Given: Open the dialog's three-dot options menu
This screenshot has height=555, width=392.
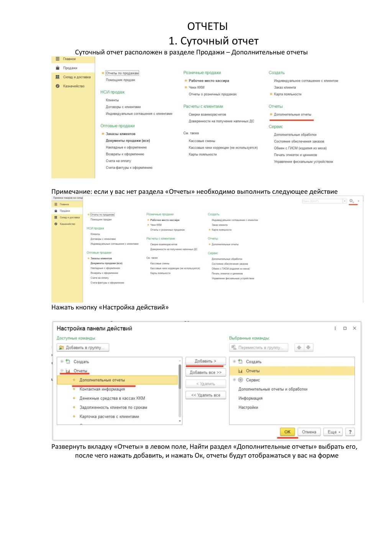Looking at the screenshot, I should [x=335, y=328].
